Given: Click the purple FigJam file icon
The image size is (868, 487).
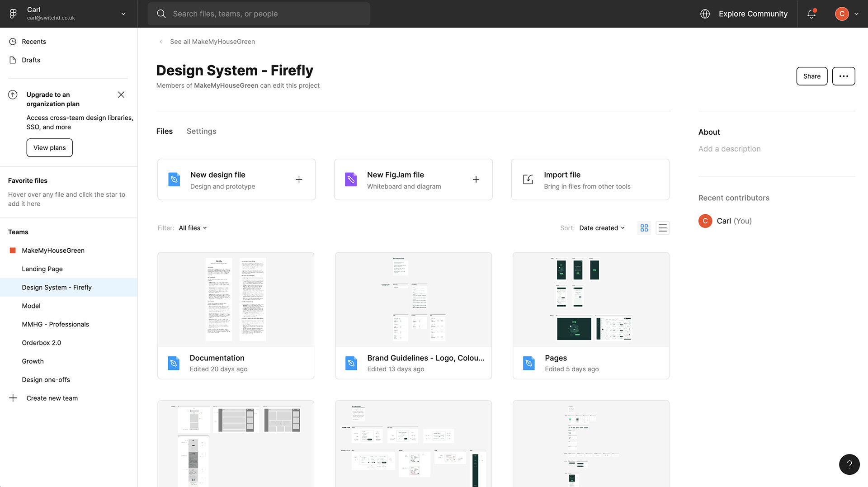Looking at the screenshot, I should [x=351, y=180].
